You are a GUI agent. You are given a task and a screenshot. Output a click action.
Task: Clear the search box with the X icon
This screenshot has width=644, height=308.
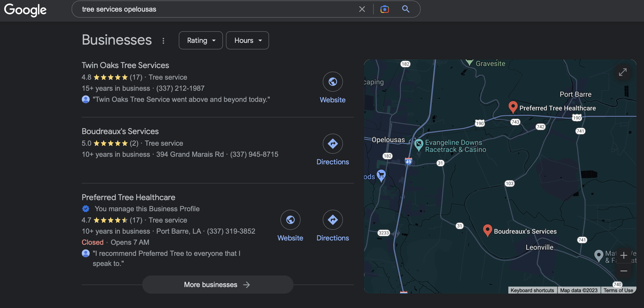click(362, 9)
